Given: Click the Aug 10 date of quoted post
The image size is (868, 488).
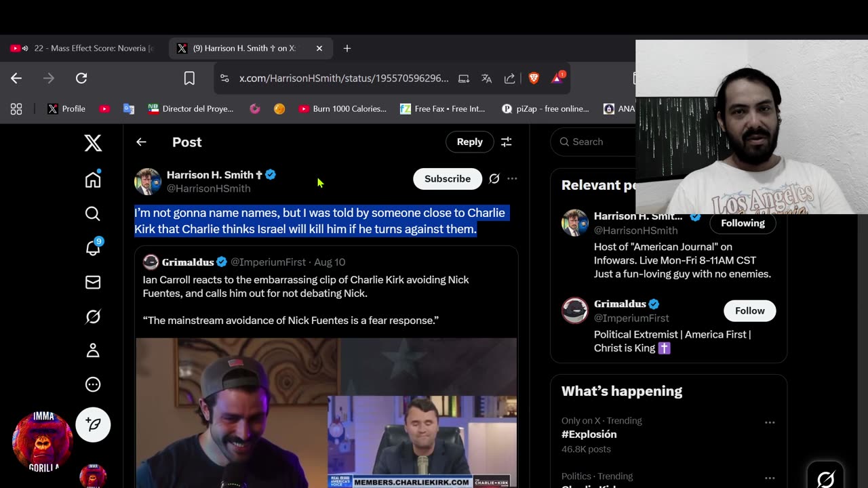Looking at the screenshot, I should (x=330, y=262).
